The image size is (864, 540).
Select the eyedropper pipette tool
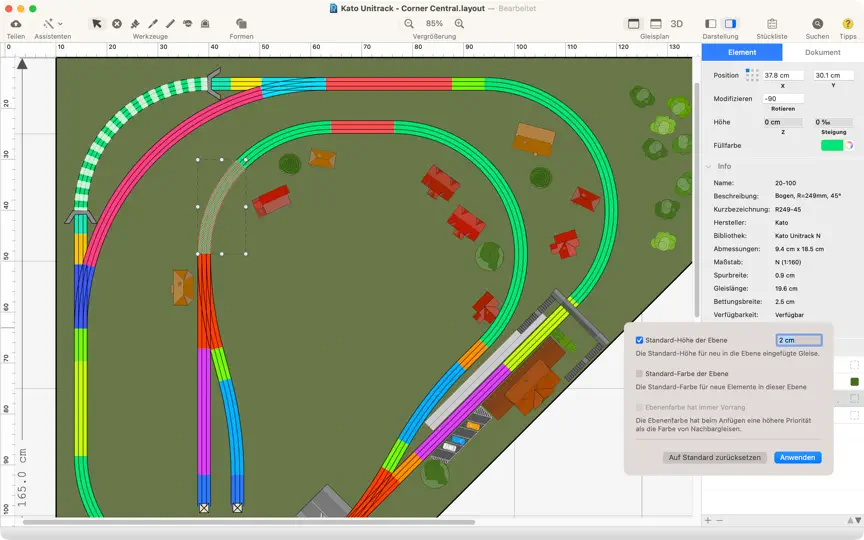coord(153,24)
